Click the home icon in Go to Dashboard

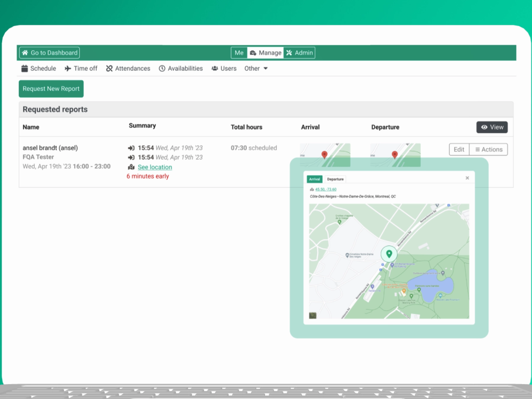(x=25, y=53)
